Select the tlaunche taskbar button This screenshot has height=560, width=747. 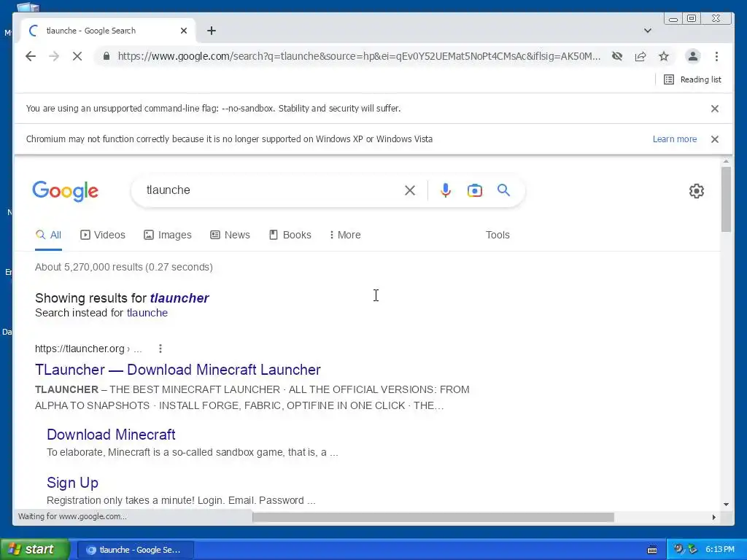[135, 550]
